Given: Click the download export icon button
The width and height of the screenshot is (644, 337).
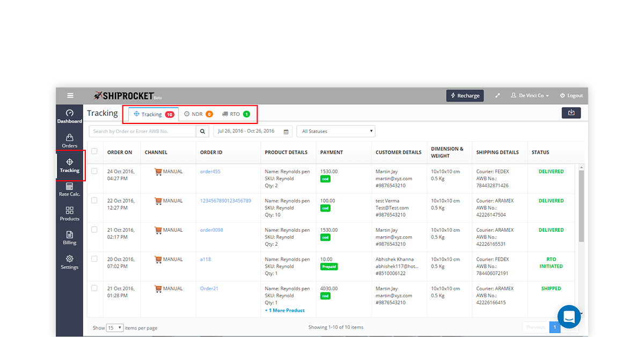Looking at the screenshot, I should point(571,113).
